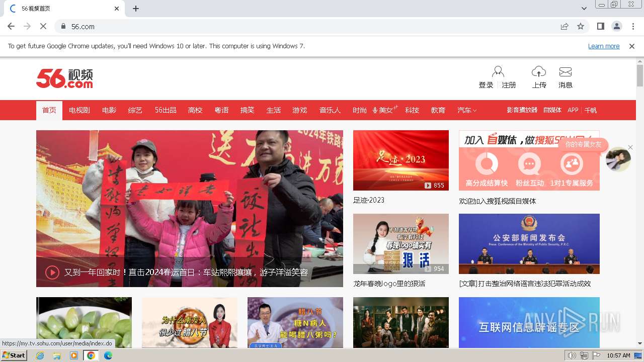Click the page vertical scrollbar thumb
Image resolution: width=644 pixels, height=362 pixels.
tap(640, 75)
